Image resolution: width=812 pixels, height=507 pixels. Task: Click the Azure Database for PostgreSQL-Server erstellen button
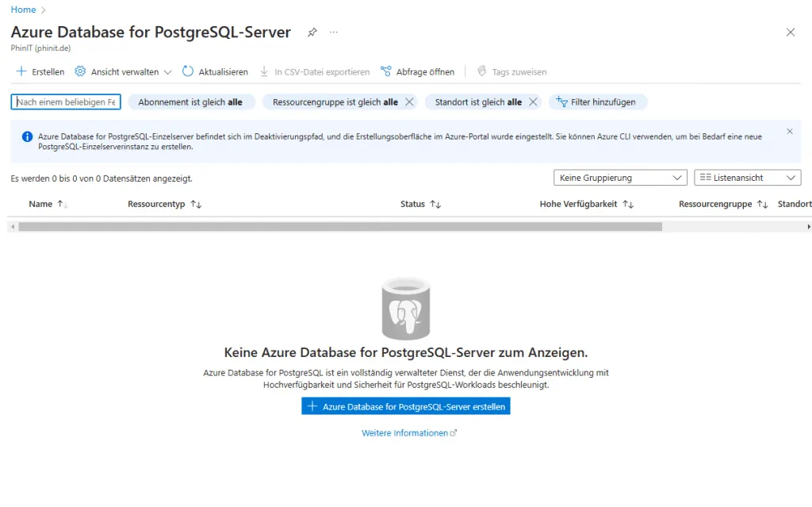coord(405,406)
